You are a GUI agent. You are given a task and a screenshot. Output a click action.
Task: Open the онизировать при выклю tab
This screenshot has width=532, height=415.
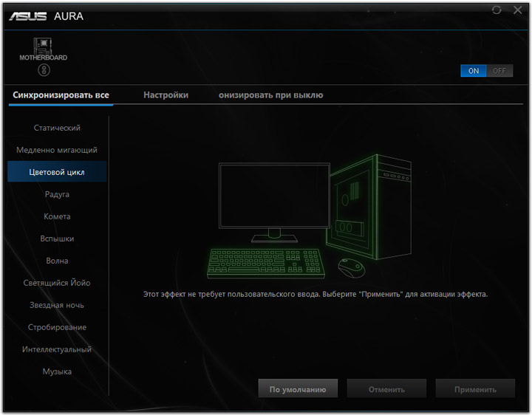pyautogui.click(x=270, y=95)
